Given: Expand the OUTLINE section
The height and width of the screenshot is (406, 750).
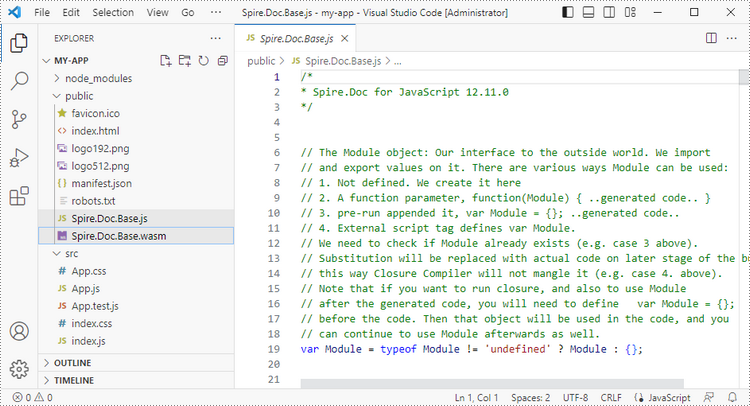Looking at the screenshot, I should click(x=72, y=362).
